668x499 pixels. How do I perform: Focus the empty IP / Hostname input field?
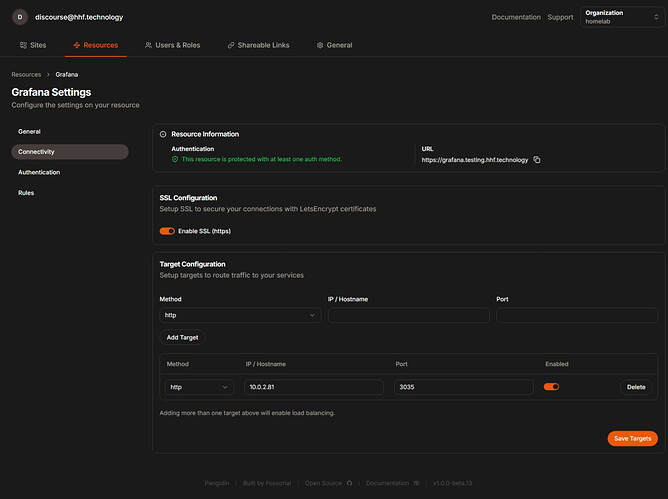pos(409,315)
